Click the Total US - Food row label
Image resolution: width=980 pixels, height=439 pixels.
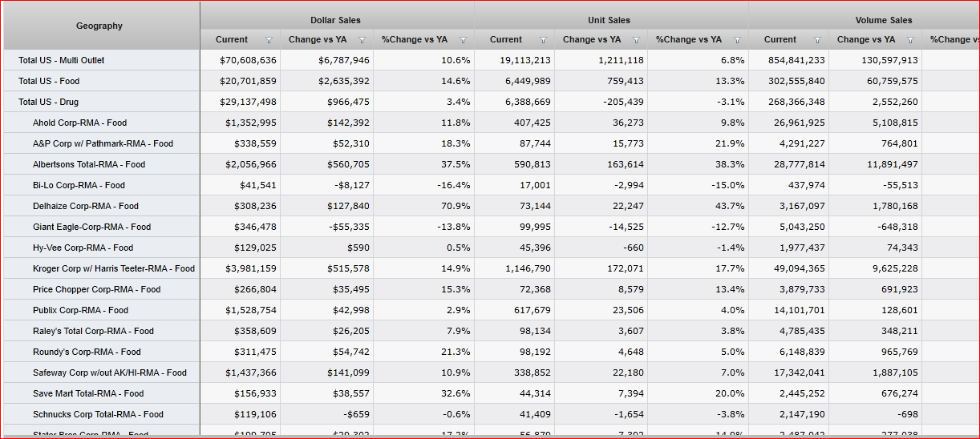point(49,81)
